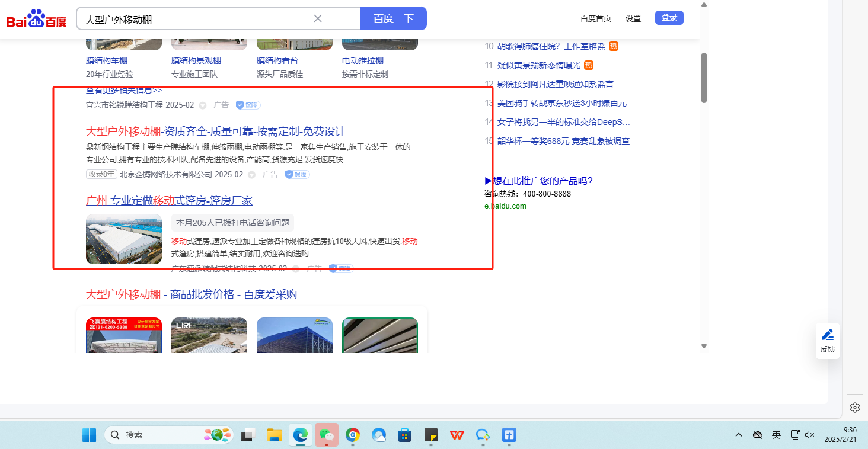The width and height of the screenshot is (868, 449).
Task: Open WPS Office from the taskbar
Action: 457,435
